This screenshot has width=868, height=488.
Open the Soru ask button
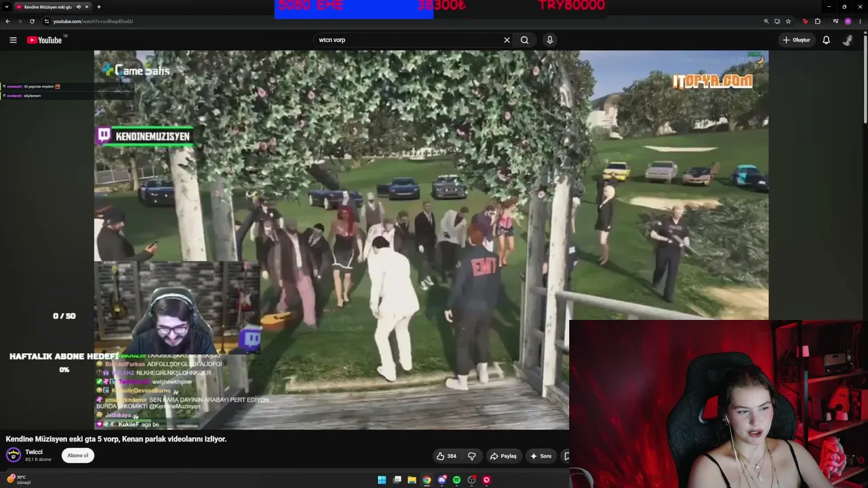[541, 456]
